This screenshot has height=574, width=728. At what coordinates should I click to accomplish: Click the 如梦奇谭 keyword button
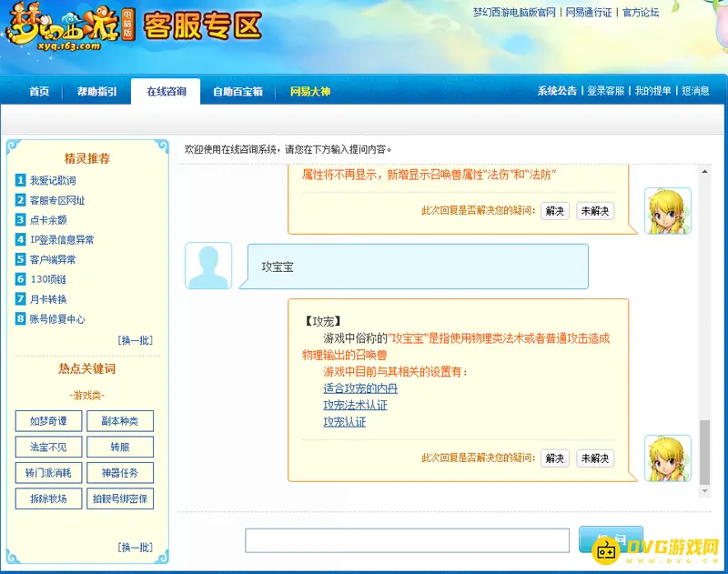pyautogui.click(x=49, y=421)
